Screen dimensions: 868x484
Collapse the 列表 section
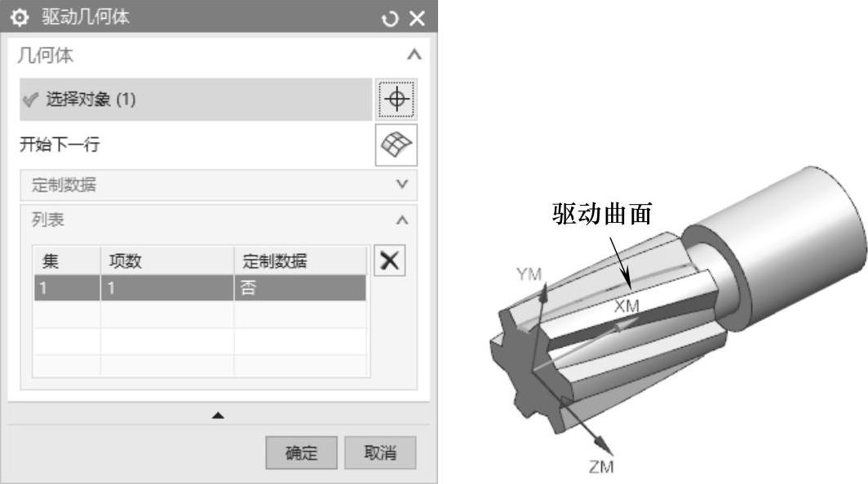click(x=402, y=220)
